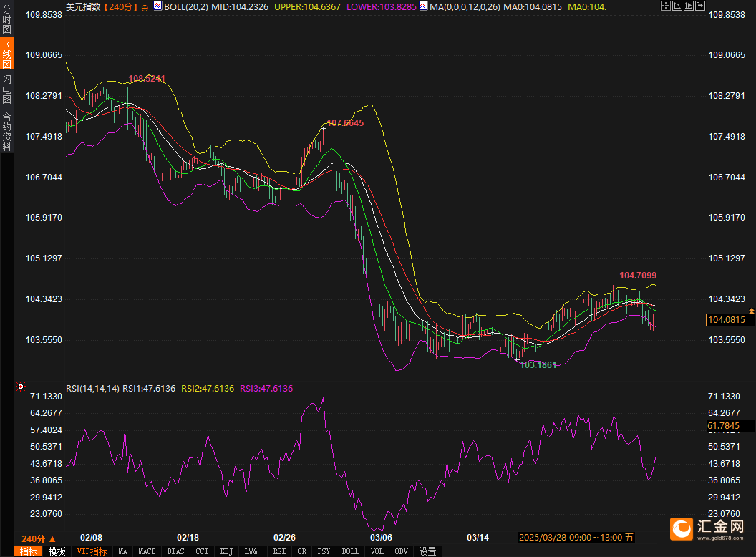Click the RSI1:47.6136 value
Screen dimensions: 756x557
[x=149, y=389]
